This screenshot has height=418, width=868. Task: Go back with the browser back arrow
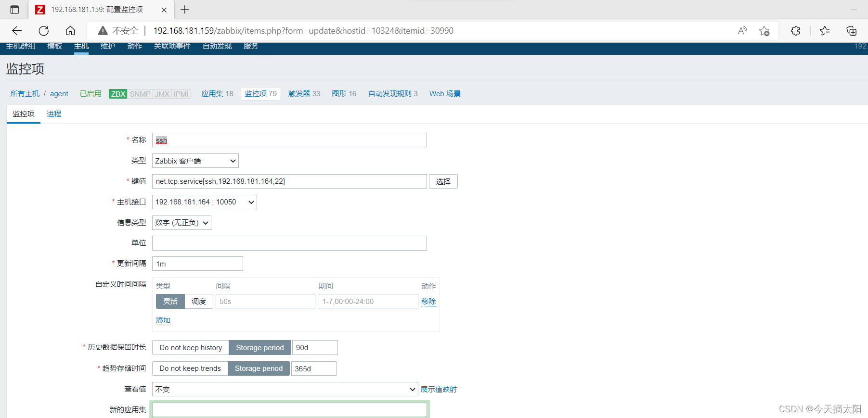pos(17,31)
